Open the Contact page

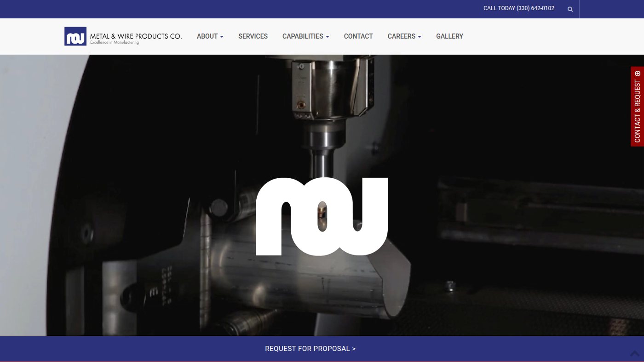(x=358, y=36)
